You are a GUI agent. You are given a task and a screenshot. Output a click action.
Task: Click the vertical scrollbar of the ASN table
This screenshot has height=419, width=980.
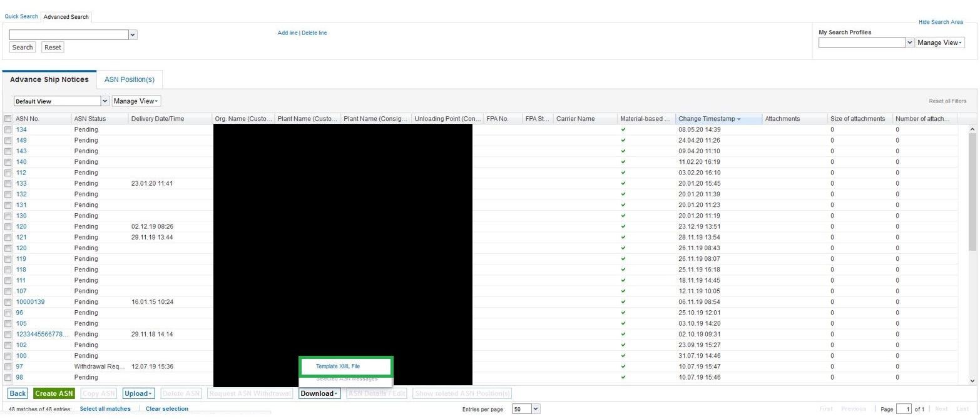click(972, 191)
